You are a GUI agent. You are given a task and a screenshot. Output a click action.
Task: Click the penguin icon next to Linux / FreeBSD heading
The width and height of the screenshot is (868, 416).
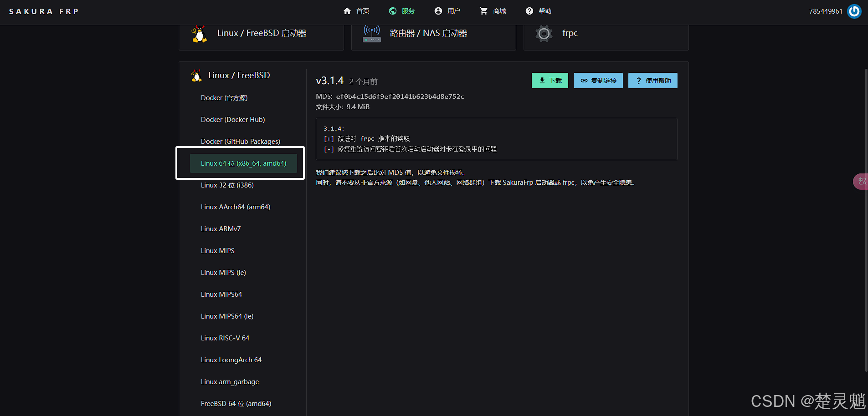click(x=196, y=76)
